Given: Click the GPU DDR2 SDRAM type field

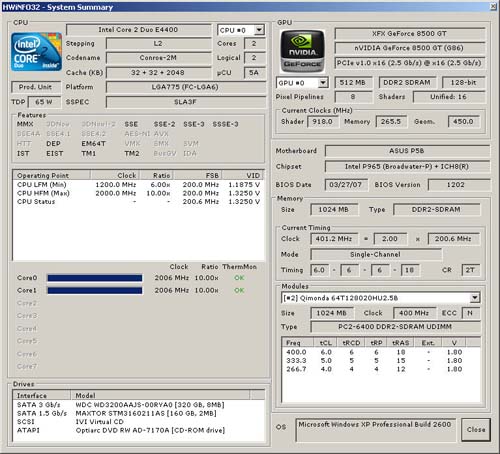Looking at the screenshot, I should (407, 83).
